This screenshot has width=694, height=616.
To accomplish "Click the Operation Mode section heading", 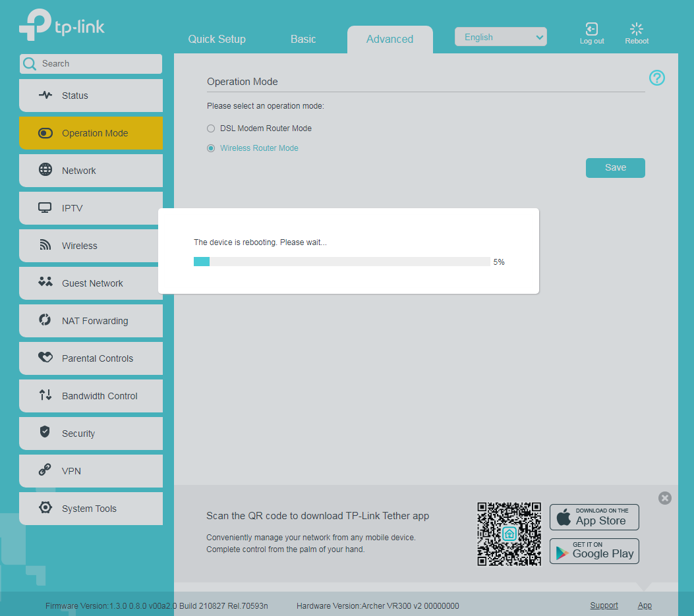I will tap(243, 82).
